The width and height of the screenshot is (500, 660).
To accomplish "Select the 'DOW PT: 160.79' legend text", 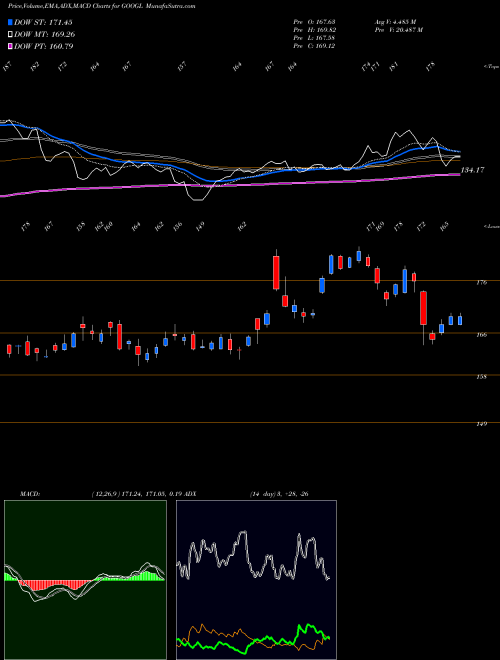I will (44, 46).
